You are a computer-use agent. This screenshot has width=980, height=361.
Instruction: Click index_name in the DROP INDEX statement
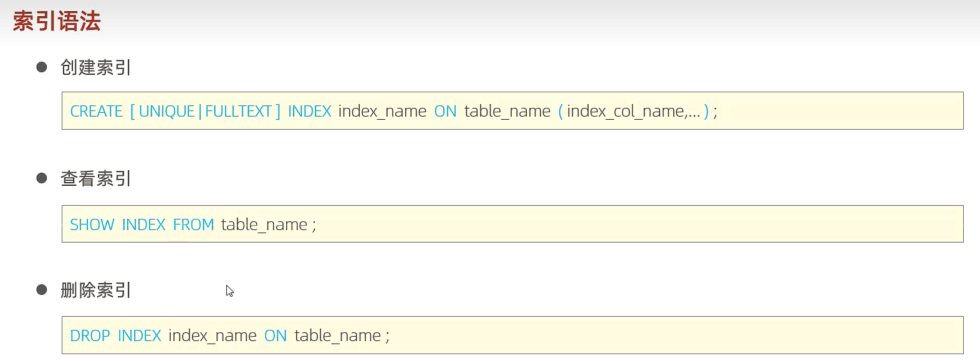[x=213, y=336]
